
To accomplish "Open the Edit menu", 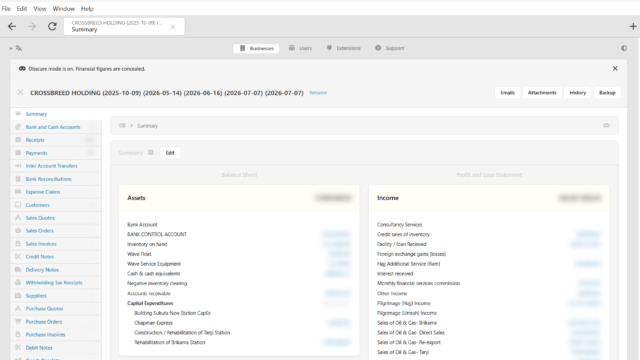I will pos(22,9).
